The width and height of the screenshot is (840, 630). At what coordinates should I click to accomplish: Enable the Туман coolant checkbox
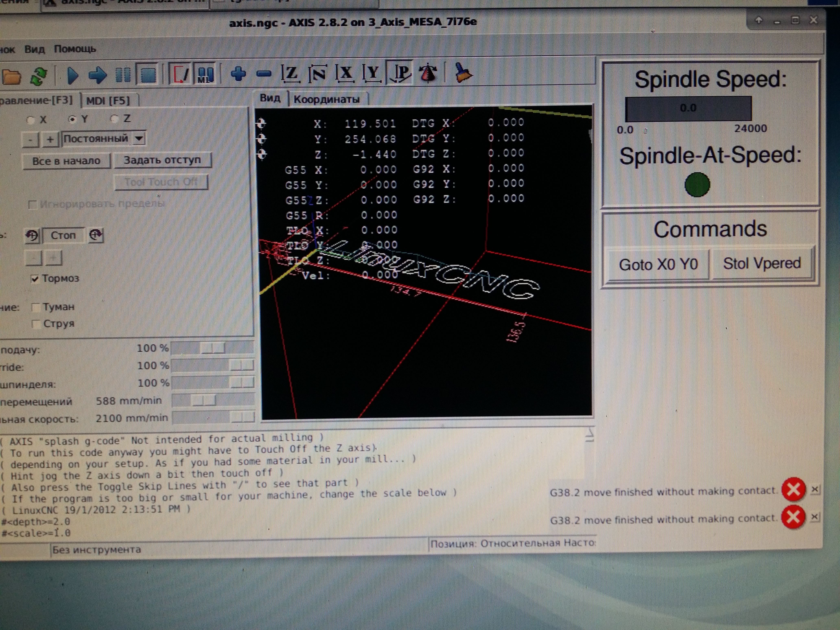[36, 307]
